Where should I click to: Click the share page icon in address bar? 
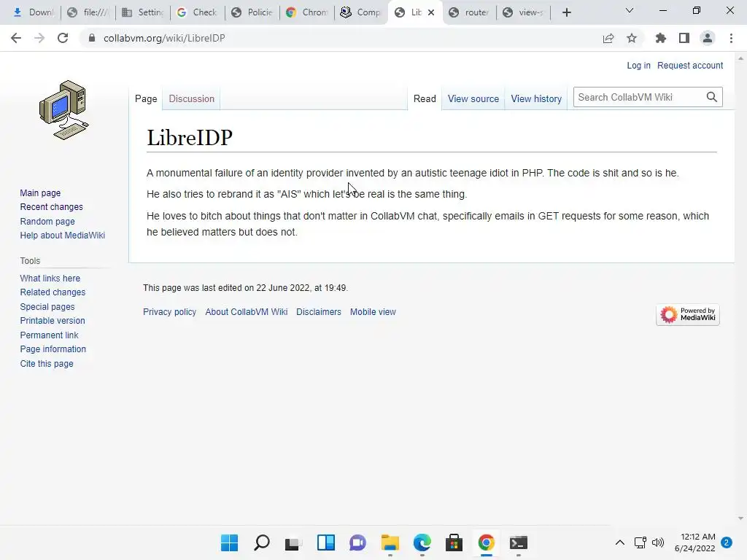coord(608,38)
